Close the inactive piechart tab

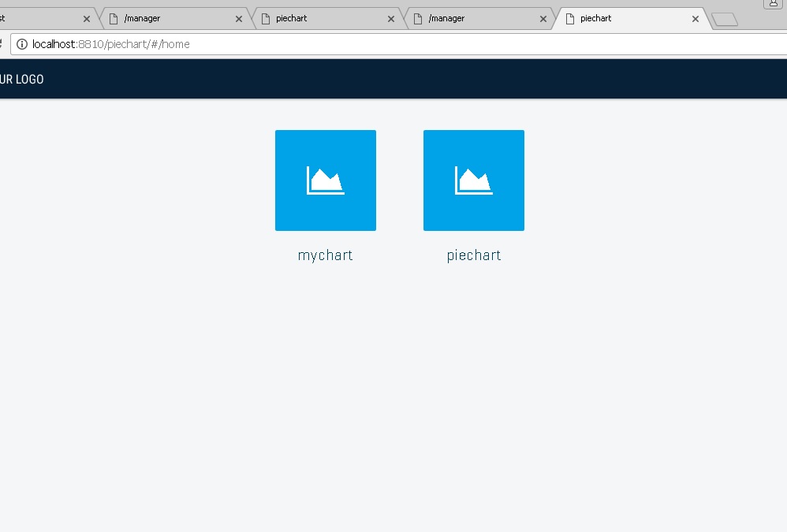[x=391, y=19]
